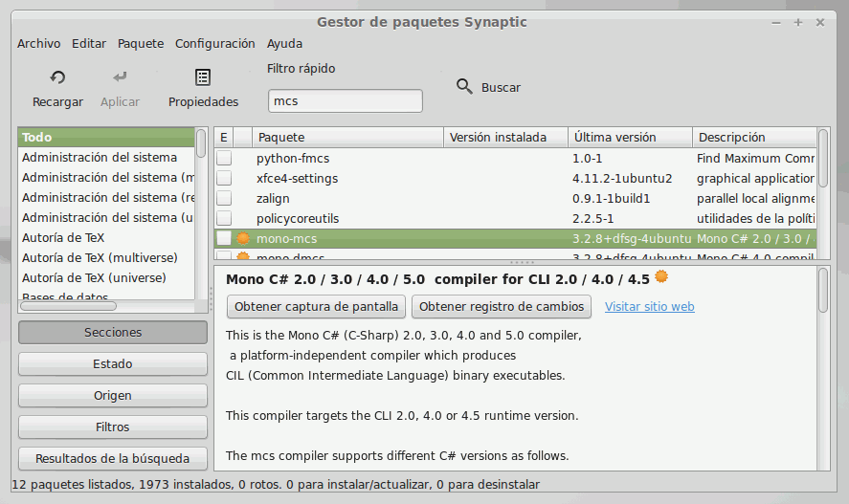Select Autoría de TeX (multiverse) section
Viewport: 849px width, 504px height.
point(106,257)
